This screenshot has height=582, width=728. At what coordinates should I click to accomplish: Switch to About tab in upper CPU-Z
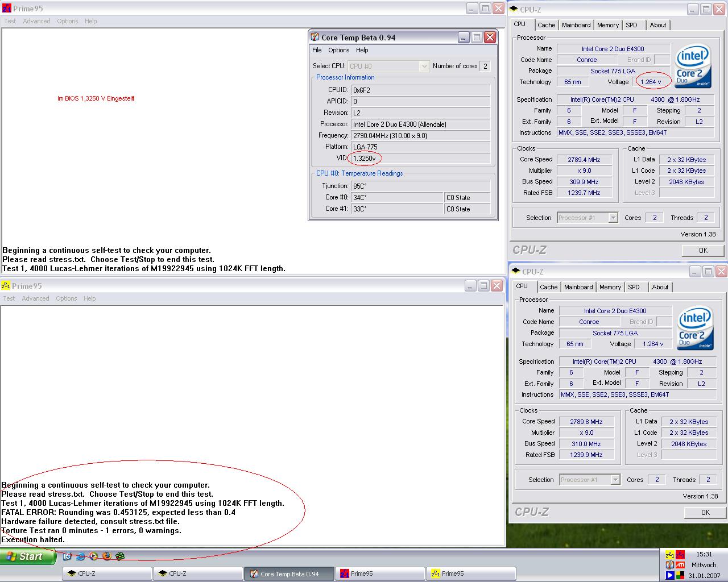coord(658,25)
